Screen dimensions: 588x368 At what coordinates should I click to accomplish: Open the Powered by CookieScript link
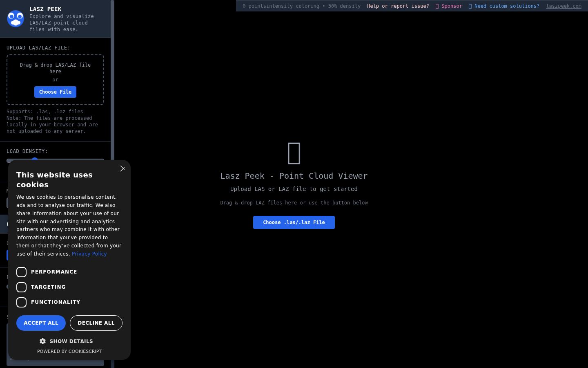click(x=69, y=351)
